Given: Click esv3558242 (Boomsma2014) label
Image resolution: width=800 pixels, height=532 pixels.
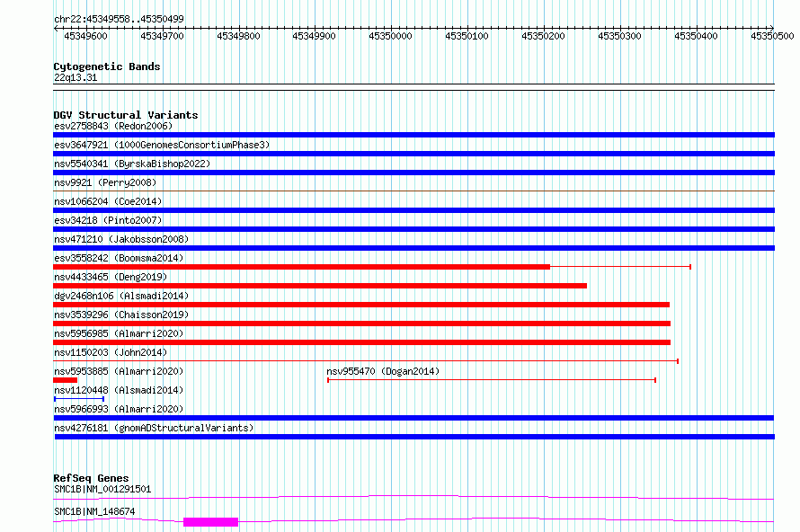Looking at the screenshot, I should click(x=119, y=258).
